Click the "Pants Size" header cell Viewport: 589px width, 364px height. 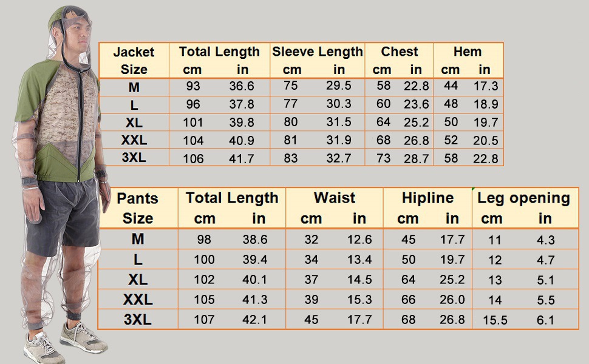coord(137,207)
